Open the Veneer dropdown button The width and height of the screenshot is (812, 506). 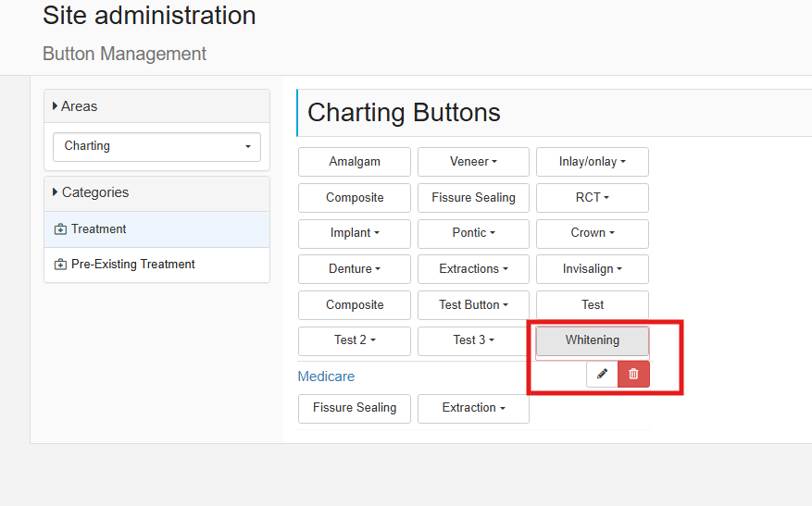tap(473, 162)
